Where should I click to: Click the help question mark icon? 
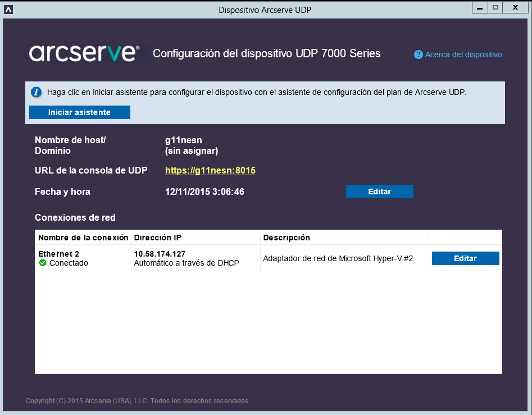pyautogui.click(x=419, y=54)
